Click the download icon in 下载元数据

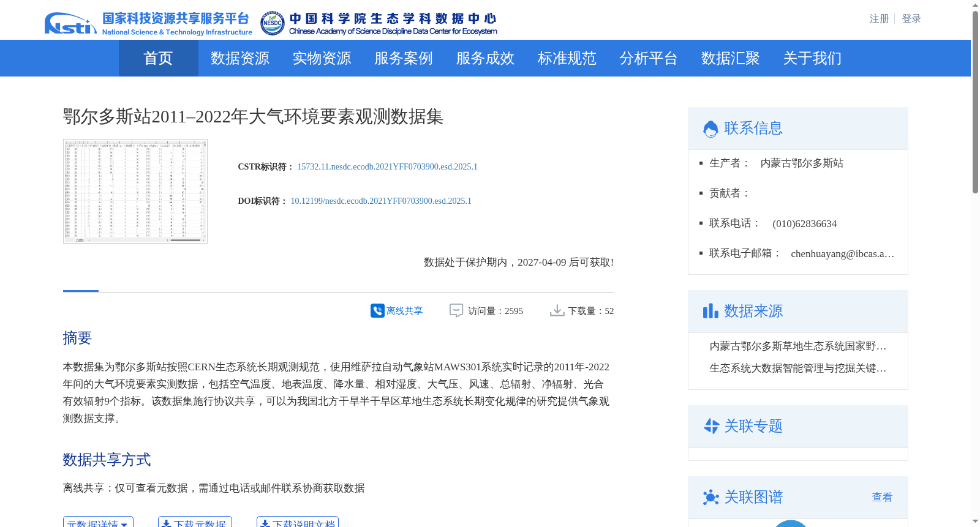tap(166, 524)
